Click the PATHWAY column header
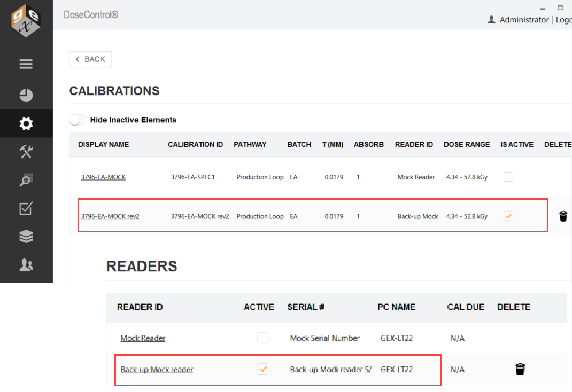 [250, 144]
